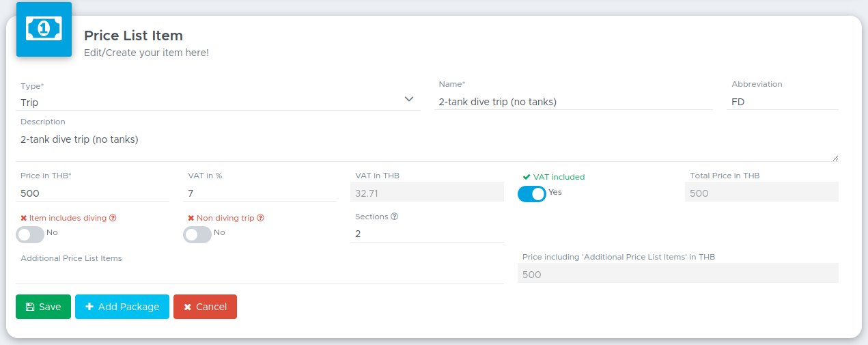Viewport: 868px width, 345px height.
Task: Cancel editing the price list item
Action: click(205, 307)
